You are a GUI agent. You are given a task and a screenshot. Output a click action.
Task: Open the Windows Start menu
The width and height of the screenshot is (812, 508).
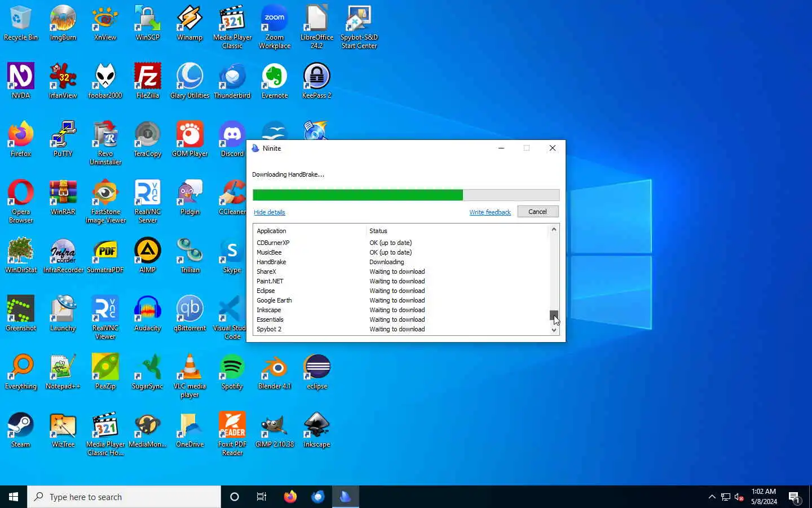[x=14, y=497]
